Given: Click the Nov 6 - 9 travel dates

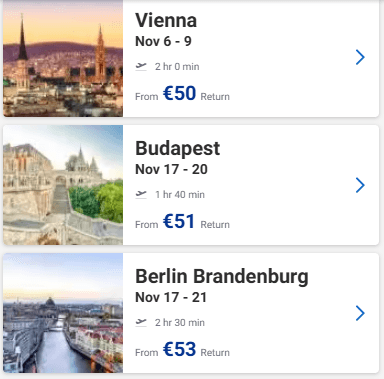Looking at the screenshot, I should 163,41.
